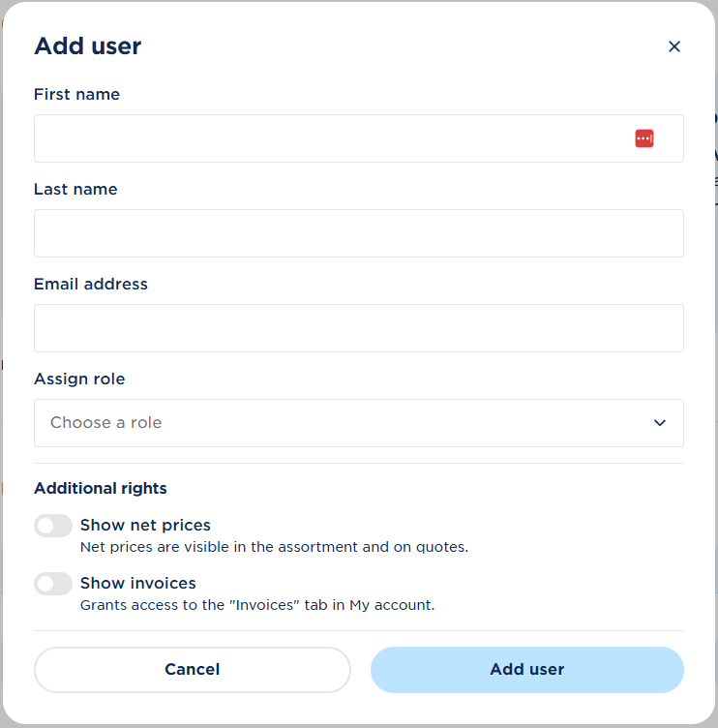The height and width of the screenshot is (728, 718).
Task: Click the Invoices tab access description
Action: [x=257, y=605]
